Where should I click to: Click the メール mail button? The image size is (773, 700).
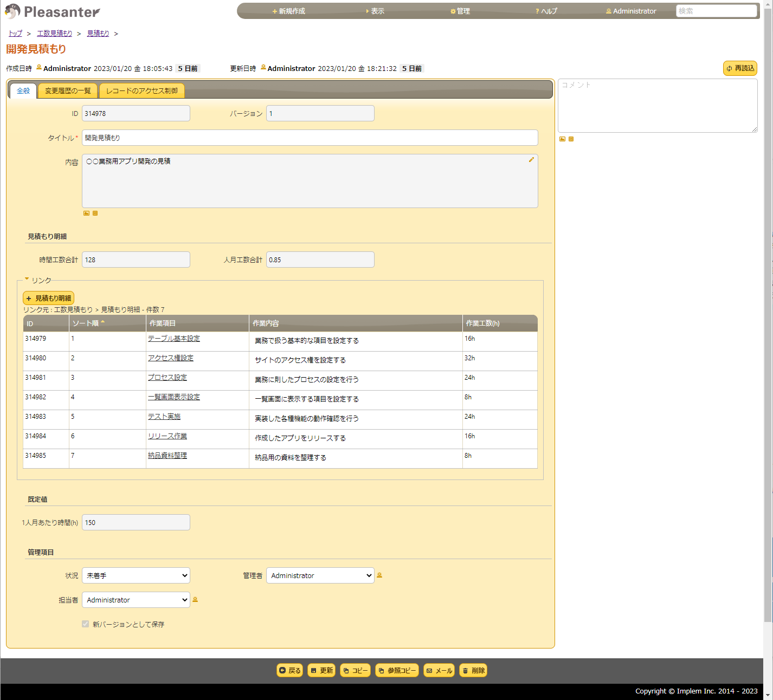(x=439, y=670)
